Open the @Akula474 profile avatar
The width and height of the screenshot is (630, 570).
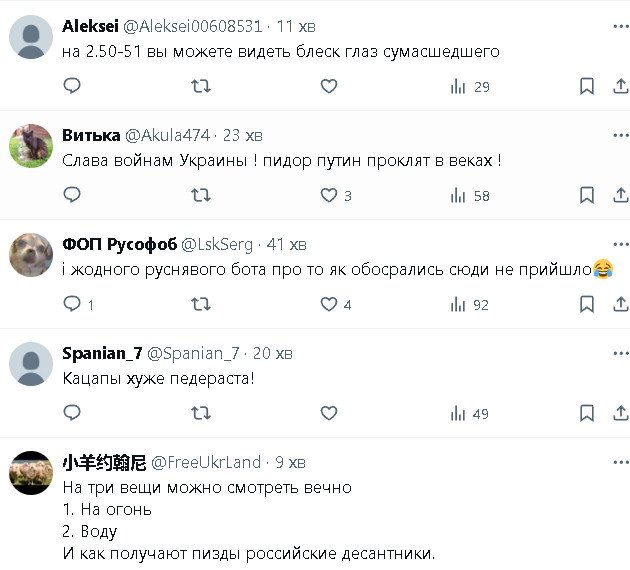click(30, 147)
